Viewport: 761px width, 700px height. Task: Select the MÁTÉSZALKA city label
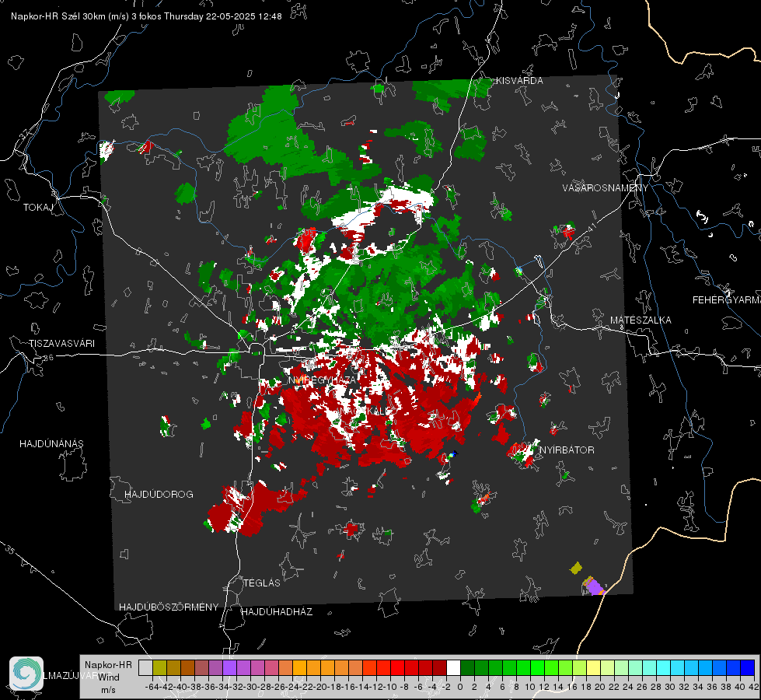(x=641, y=320)
